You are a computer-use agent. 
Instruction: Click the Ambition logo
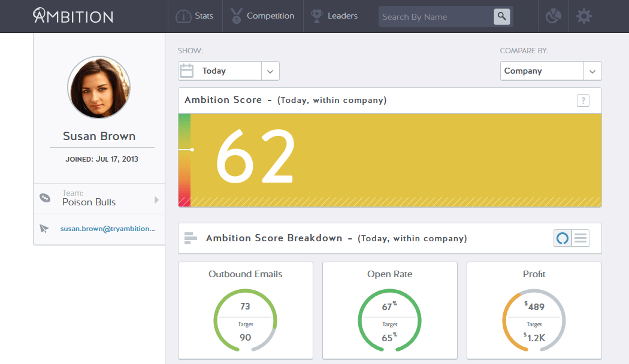[x=73, y=16]
